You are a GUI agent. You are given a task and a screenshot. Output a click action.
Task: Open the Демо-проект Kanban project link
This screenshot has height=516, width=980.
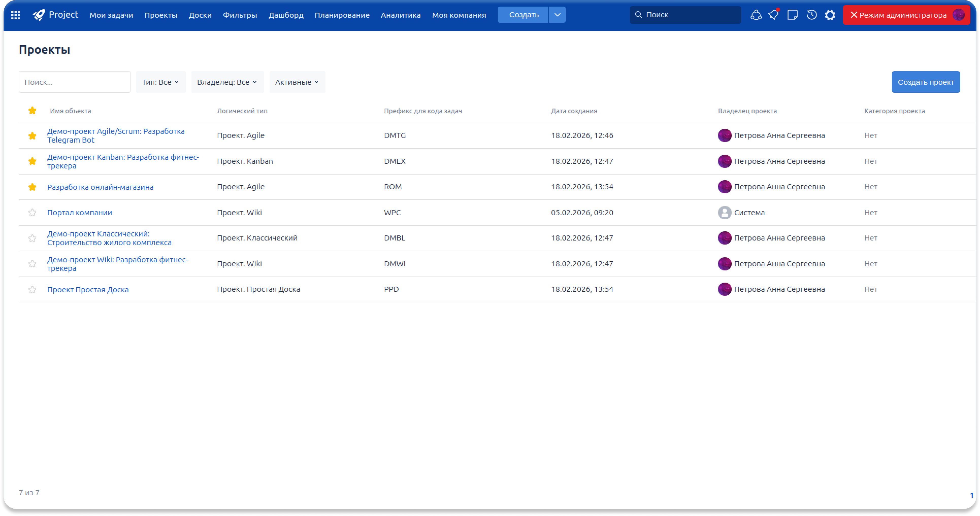[123, 161]
